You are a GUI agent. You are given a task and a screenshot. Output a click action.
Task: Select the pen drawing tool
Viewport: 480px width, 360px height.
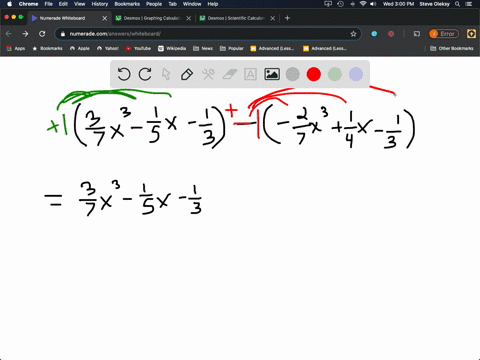[x=187, y=74]
